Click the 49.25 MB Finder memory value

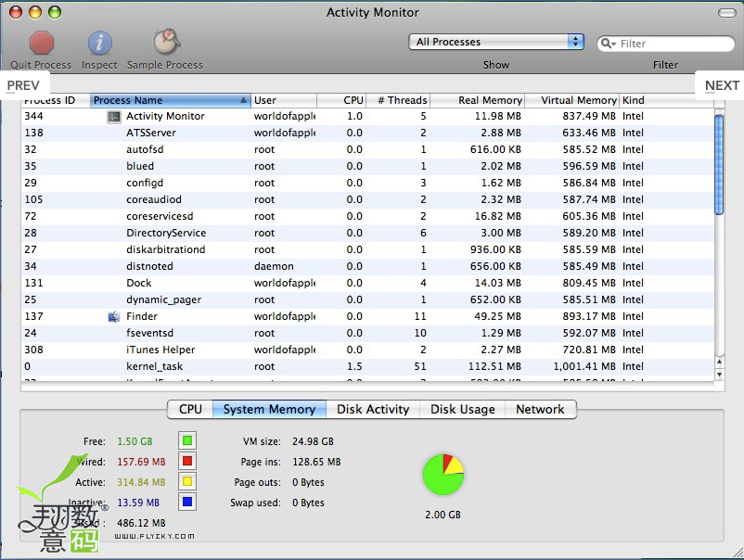pos(497,316)
